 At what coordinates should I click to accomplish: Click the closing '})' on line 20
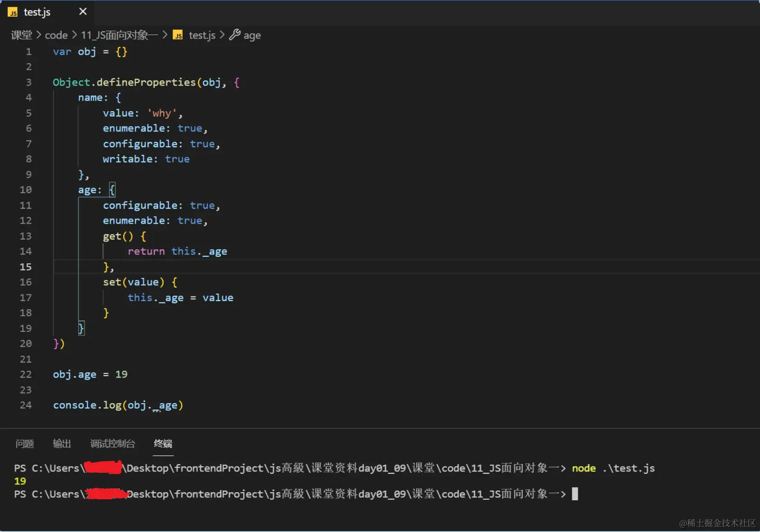click(x=59, y=344)
